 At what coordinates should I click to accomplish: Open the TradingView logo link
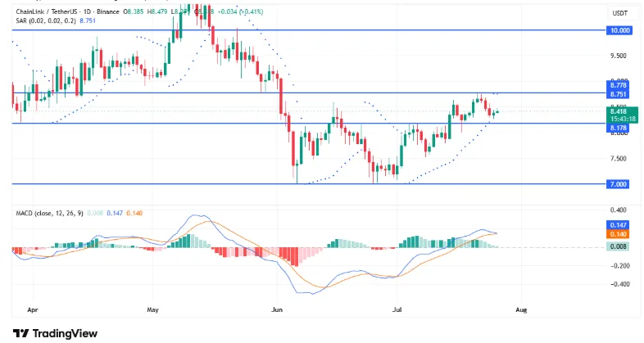pos(55,333)
